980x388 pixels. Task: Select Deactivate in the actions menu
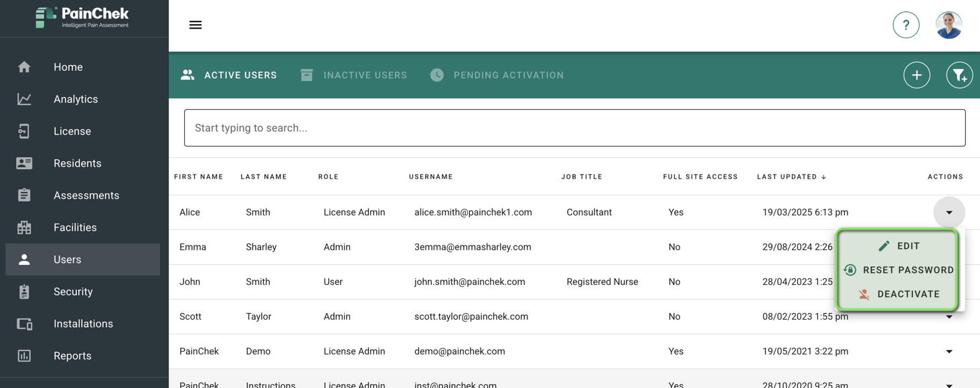tap(898, 294)
